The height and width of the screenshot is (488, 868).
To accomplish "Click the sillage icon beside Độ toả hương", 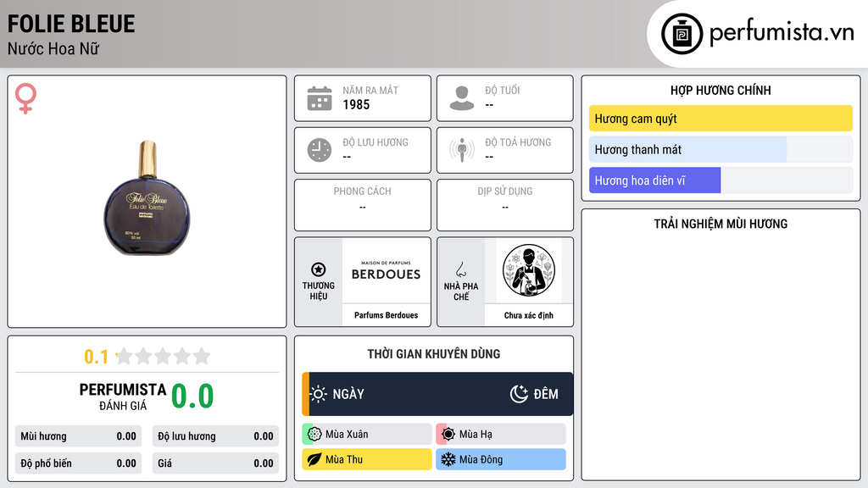I will (462, 150).
